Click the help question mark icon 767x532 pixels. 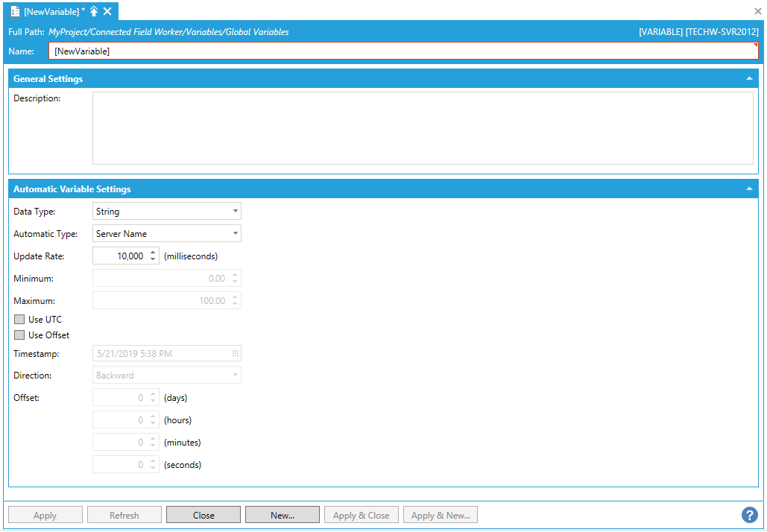(750, 515)
